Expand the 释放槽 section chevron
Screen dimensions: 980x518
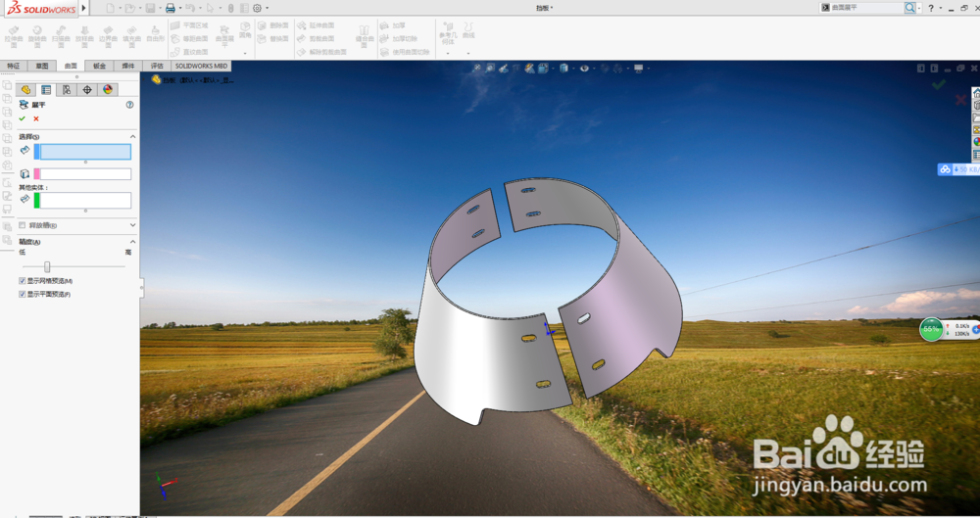coord(132,225)
